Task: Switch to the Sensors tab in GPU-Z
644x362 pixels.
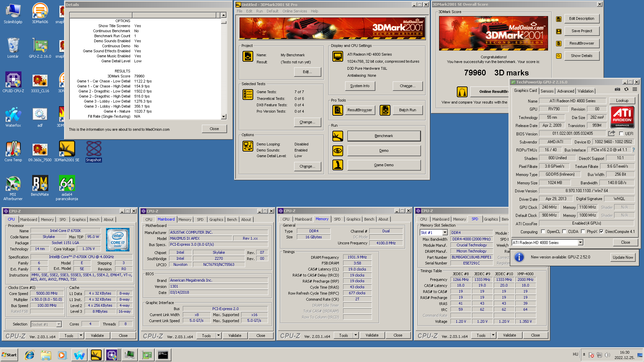Action: (x=547, y=91)
